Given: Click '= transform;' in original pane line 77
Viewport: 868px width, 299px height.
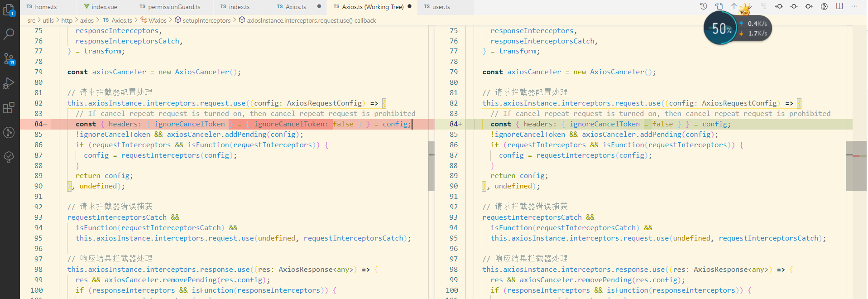Looking at the screenshot, I should [100, 51].
